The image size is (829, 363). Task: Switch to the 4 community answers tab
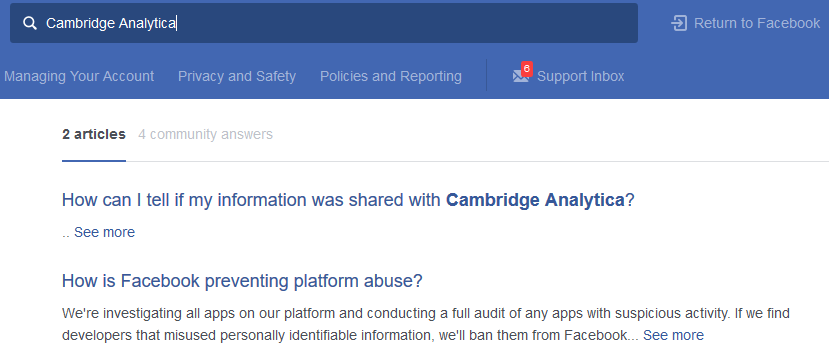point(205,134)
